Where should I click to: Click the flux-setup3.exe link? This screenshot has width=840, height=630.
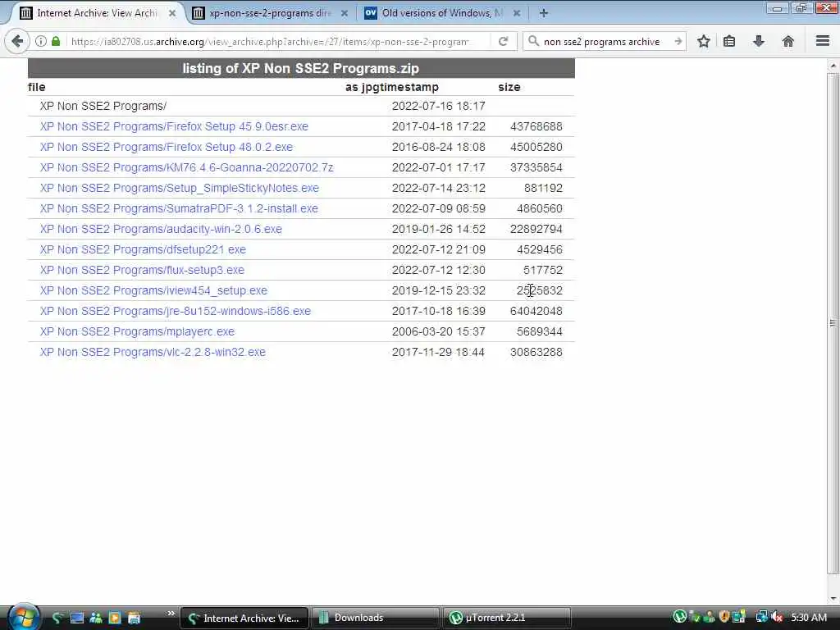[142, 270]
